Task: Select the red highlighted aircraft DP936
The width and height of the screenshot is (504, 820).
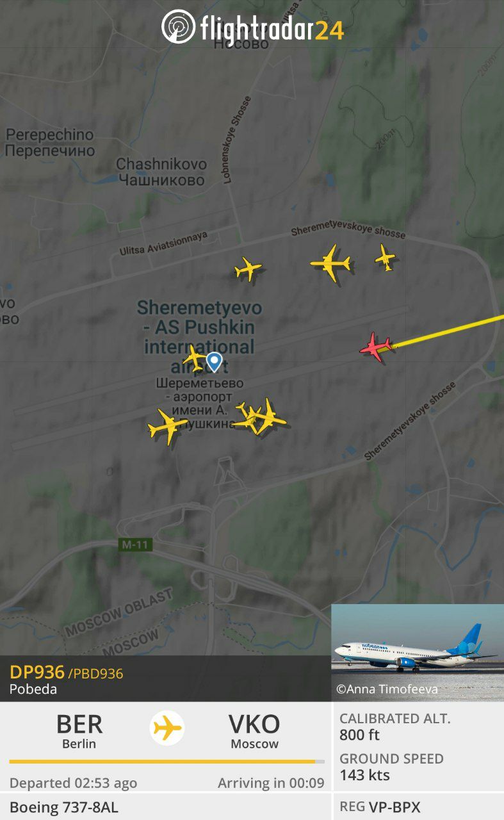Action: pos(376,347)
